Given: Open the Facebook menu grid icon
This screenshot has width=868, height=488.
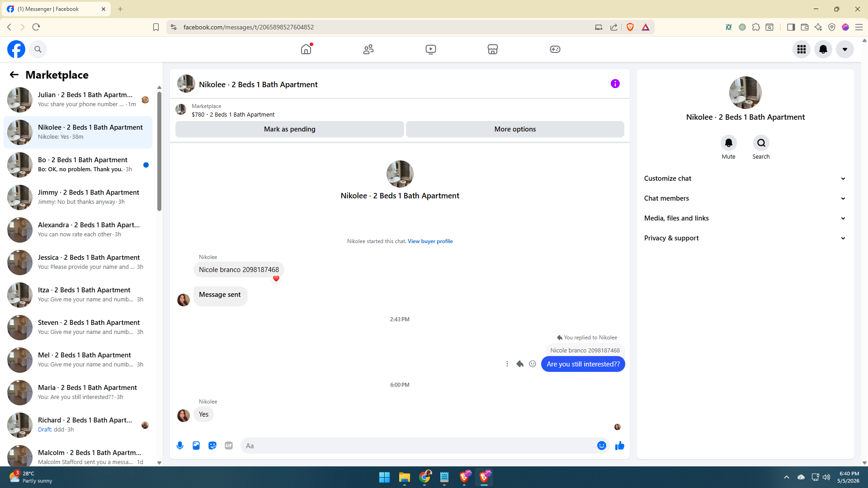Looking at the screenshot, I should coord(802,49).
